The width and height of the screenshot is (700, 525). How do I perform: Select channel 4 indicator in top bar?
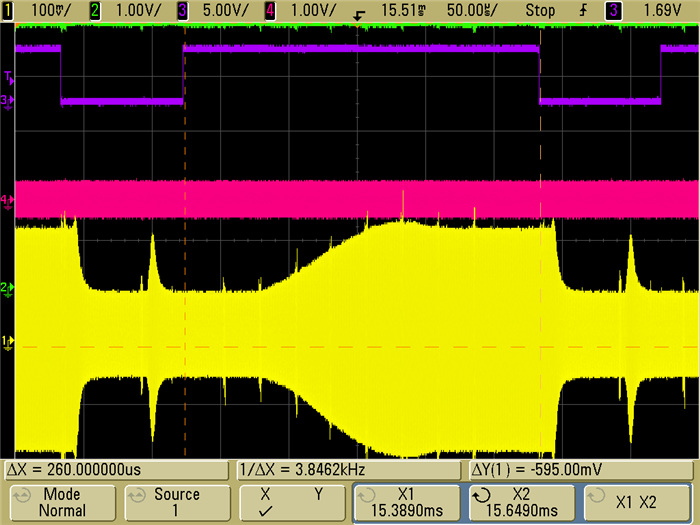[x=270, y=10]
